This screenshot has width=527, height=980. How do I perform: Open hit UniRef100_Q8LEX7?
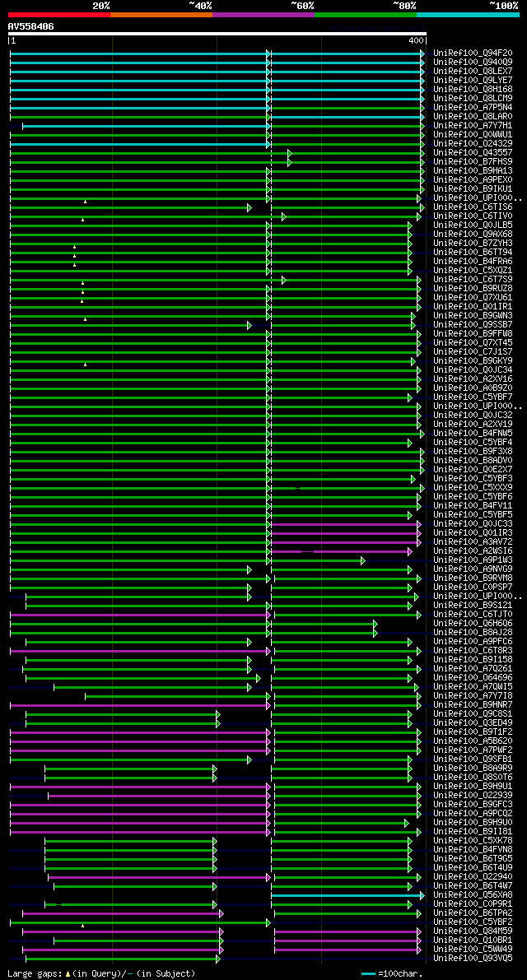pyautogui.click(x=473, y=72)
